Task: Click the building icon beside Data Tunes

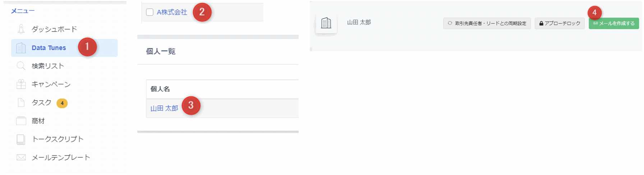Action: pos(21,48)
